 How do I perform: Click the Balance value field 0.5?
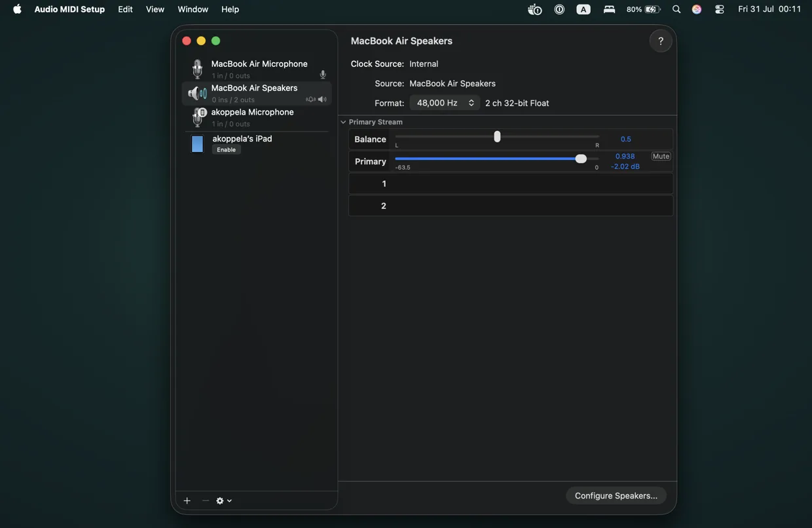click(x=626, y=139)
